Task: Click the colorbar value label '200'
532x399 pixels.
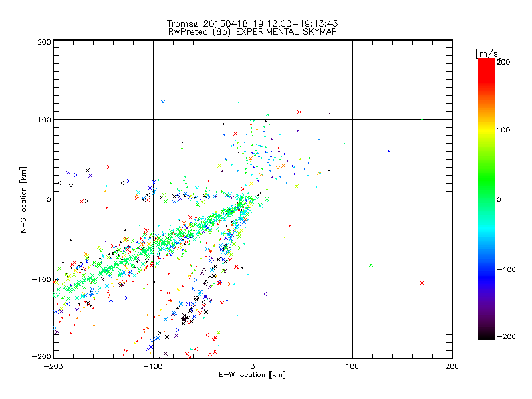Action: pos(503,62)
